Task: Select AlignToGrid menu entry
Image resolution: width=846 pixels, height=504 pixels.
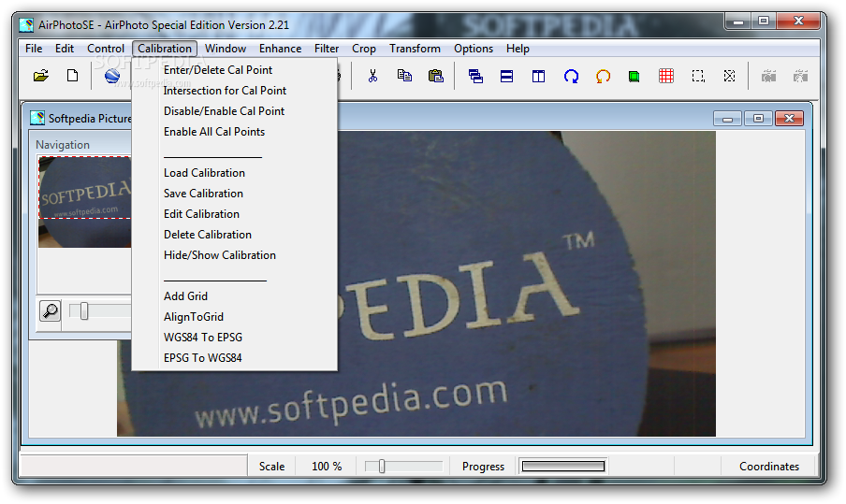Action: [235, 317]
